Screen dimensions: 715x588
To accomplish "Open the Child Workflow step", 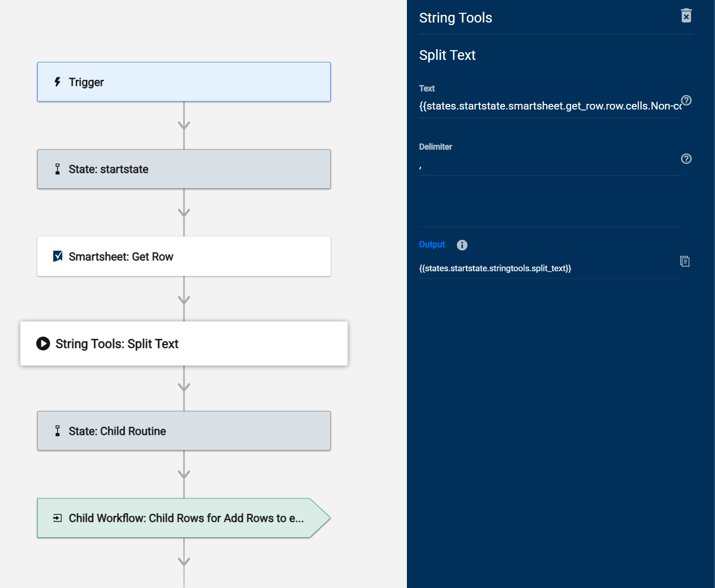I will point(184,518).
